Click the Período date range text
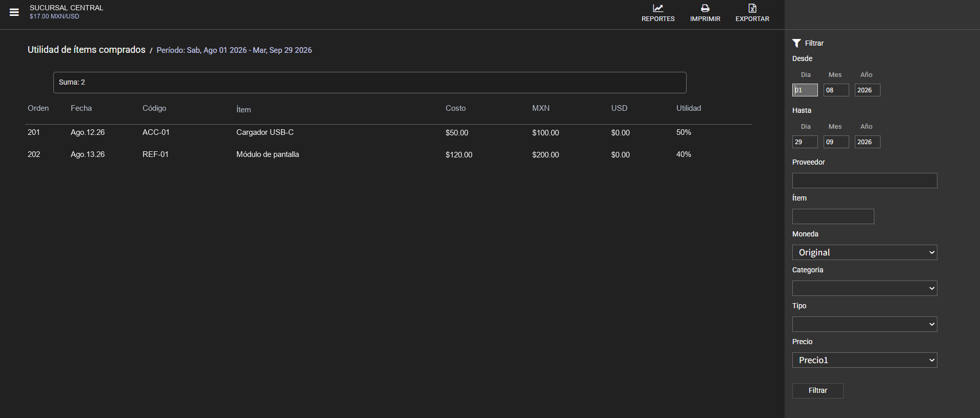The image size is (980, 418). click(x=234, y=50)
